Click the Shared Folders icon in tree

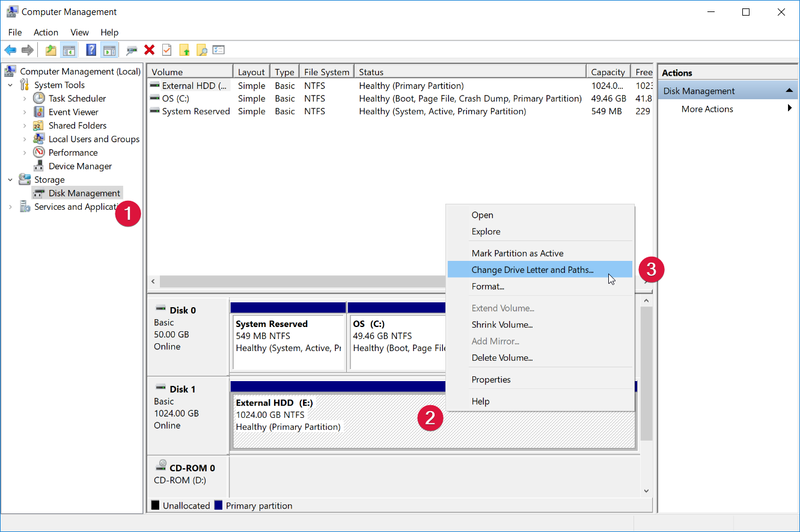tap(38, 125)
